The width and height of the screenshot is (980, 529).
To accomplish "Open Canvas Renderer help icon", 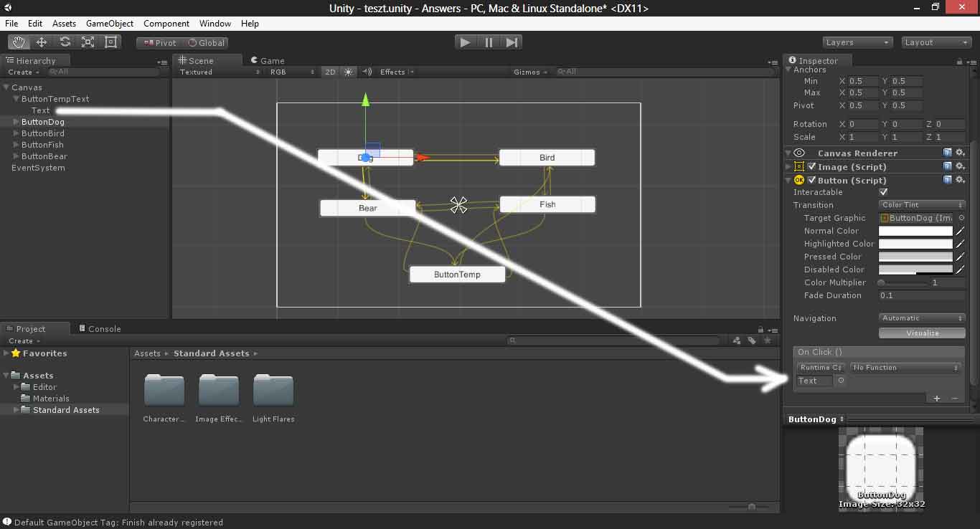I will [948, 153].
